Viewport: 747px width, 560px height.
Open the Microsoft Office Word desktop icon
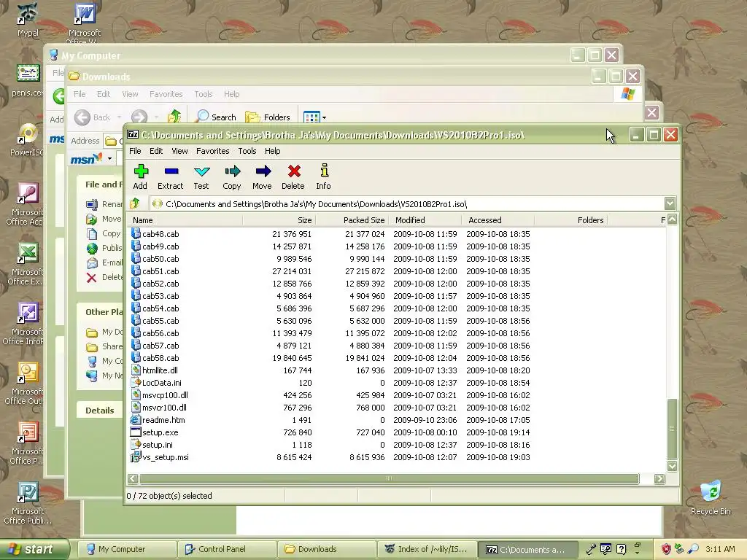(x=85, y=13)
